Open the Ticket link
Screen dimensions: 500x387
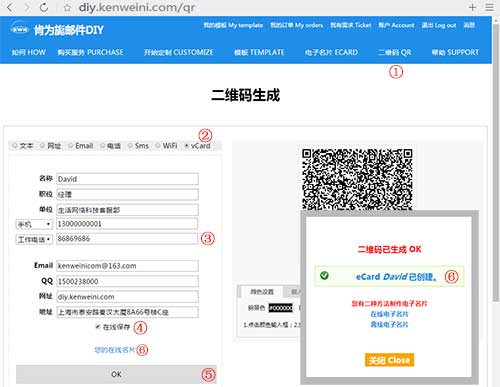pos(351,25)
